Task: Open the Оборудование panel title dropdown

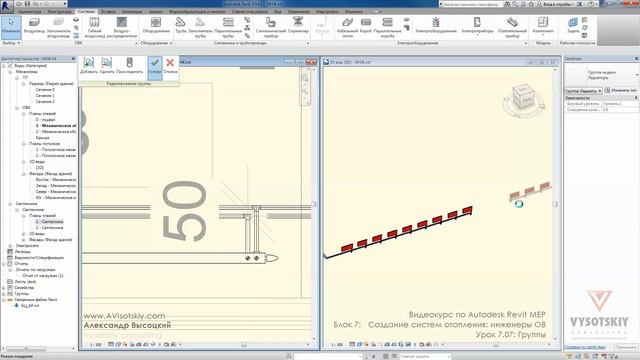Action: tap(156, 43)
